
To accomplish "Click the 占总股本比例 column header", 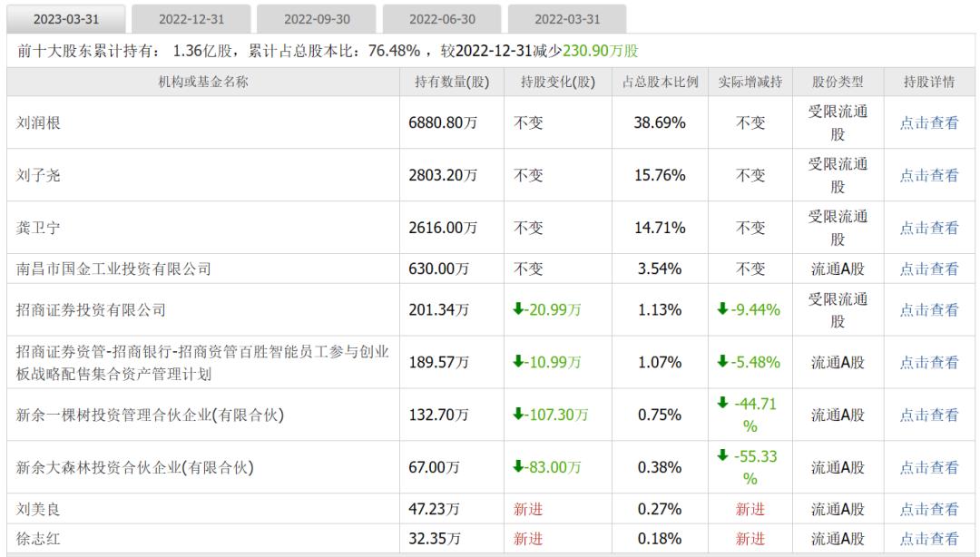I will 660,82.
